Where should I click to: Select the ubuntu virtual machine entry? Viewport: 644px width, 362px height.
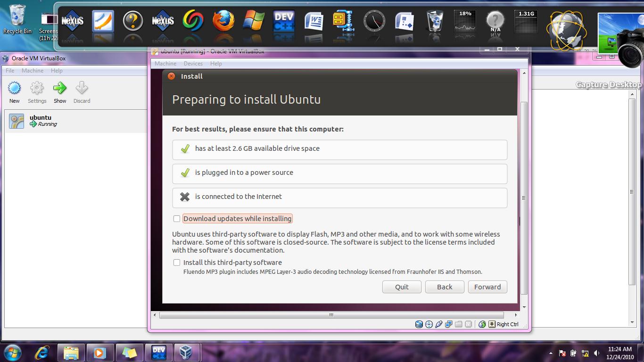(x=76, y=121)
